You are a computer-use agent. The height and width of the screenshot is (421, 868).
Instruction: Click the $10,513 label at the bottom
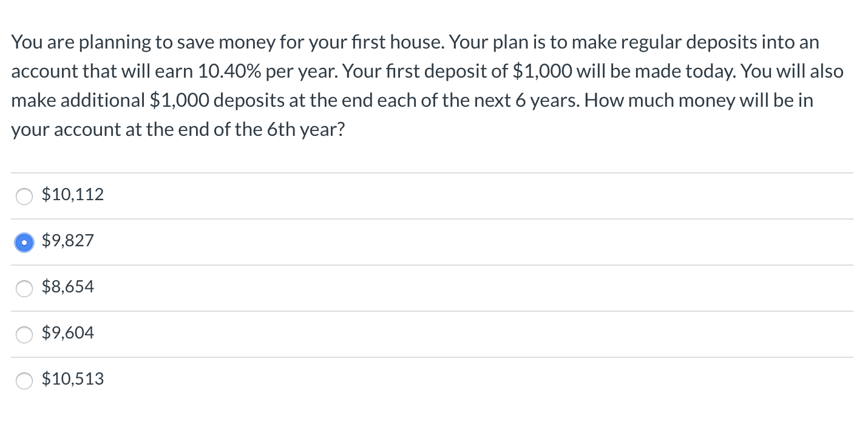[x=73, y=379]
